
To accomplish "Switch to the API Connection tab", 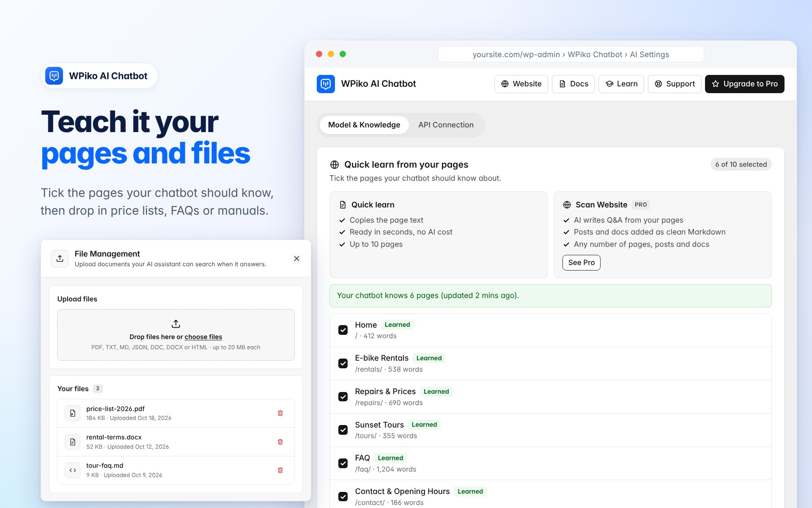I will click(446, 125).
